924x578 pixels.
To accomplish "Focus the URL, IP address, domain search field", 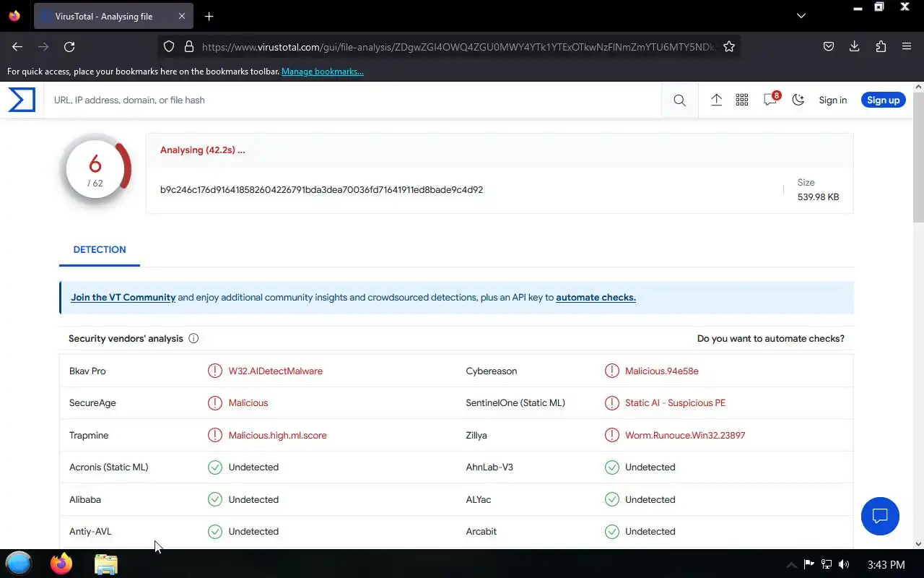I will pos(354,100).
